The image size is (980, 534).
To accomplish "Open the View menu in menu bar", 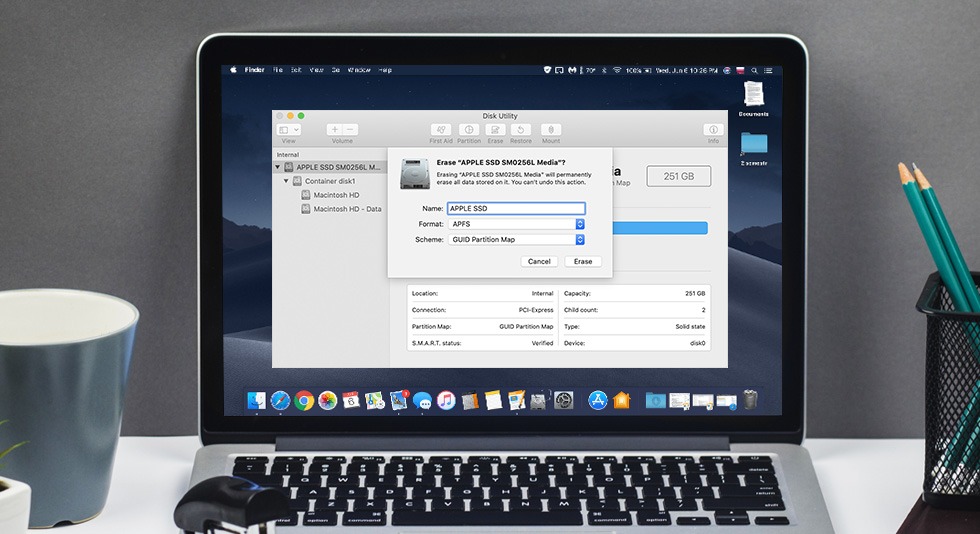I will coord(316,70).
